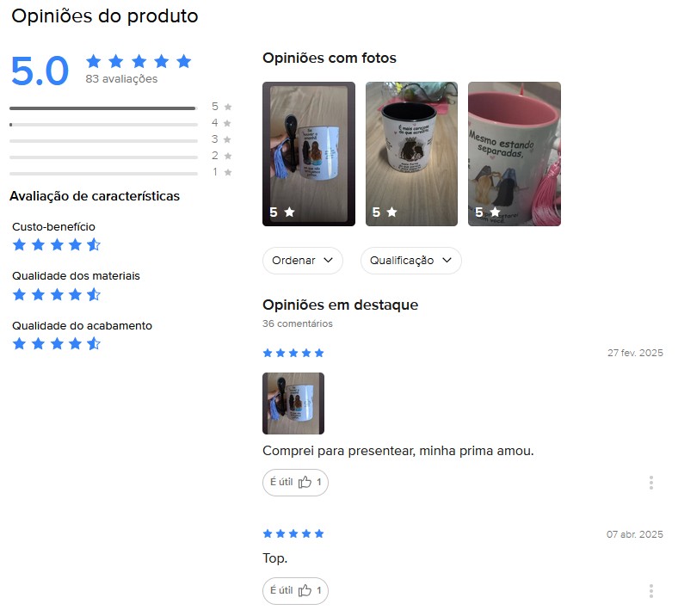Open the Ordenar dropdown
The height and width of the screenshot is (616, 678).
(x=303, y=261)
